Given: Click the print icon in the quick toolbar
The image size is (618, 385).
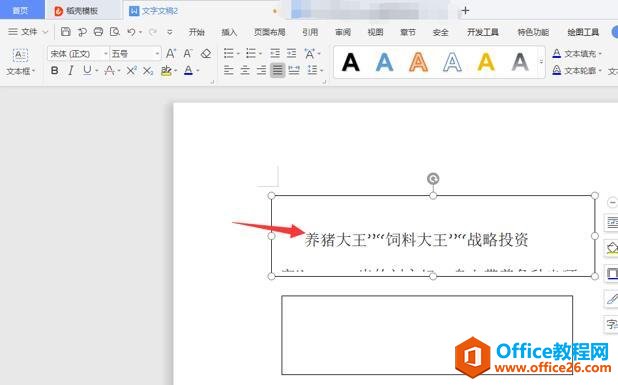Looking at the screenshot, I should [x=99, y=32].
